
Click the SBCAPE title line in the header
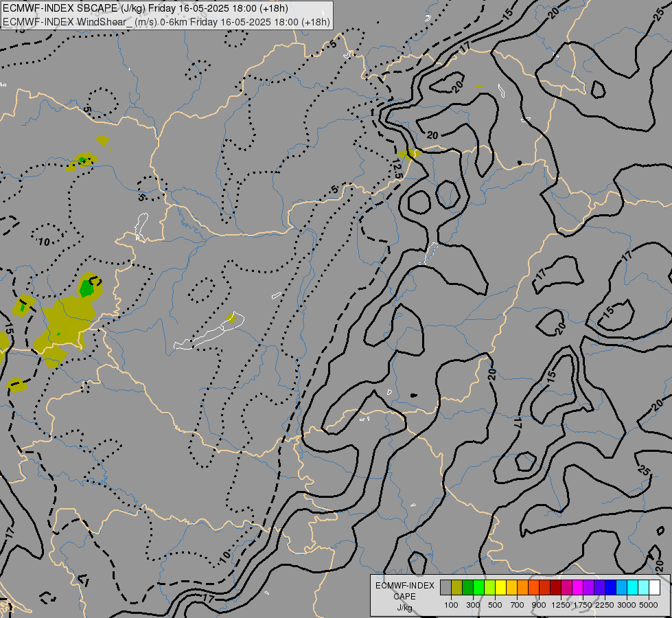tap(146, 8)
